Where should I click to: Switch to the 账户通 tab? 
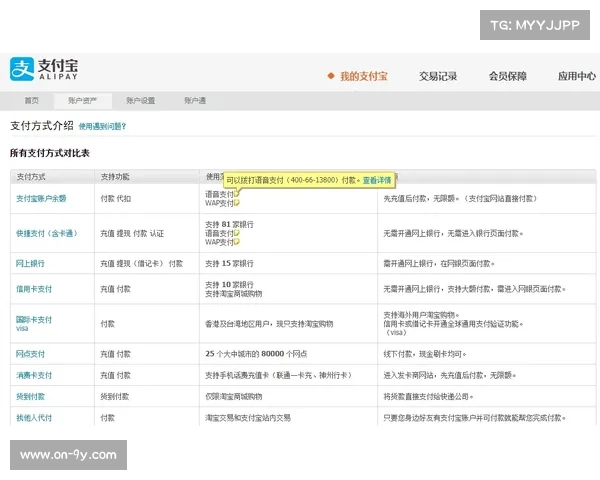pyautogui.click(x=195, y=101)
